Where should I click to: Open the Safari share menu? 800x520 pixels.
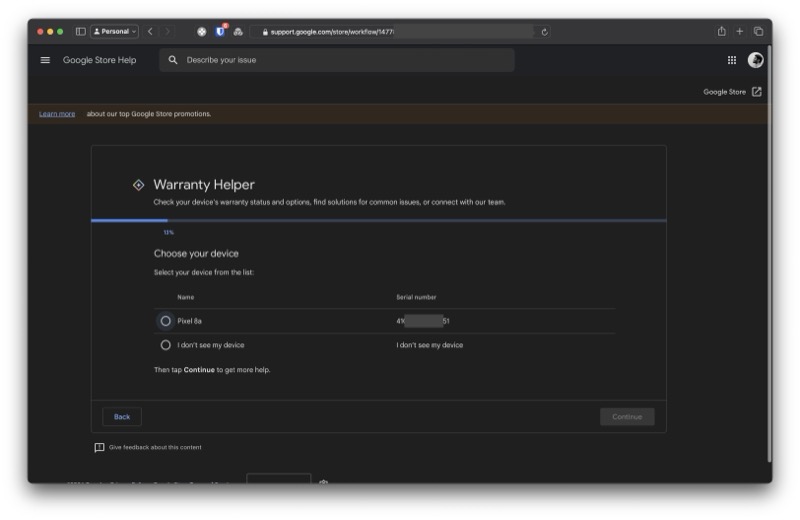pyautogui.click(x=721, y=32)
